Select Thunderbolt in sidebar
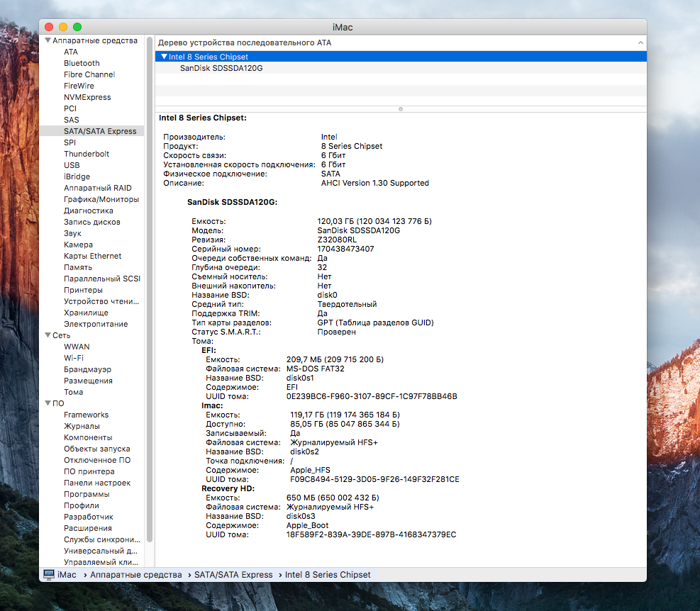 [86, 154]
